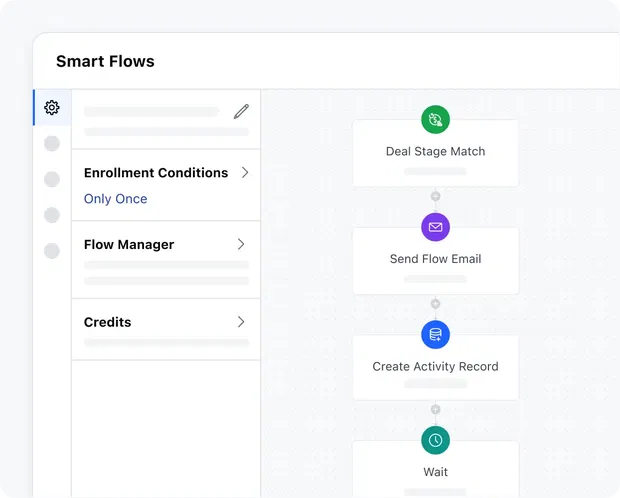Click the Only Once link

point(116,199)
